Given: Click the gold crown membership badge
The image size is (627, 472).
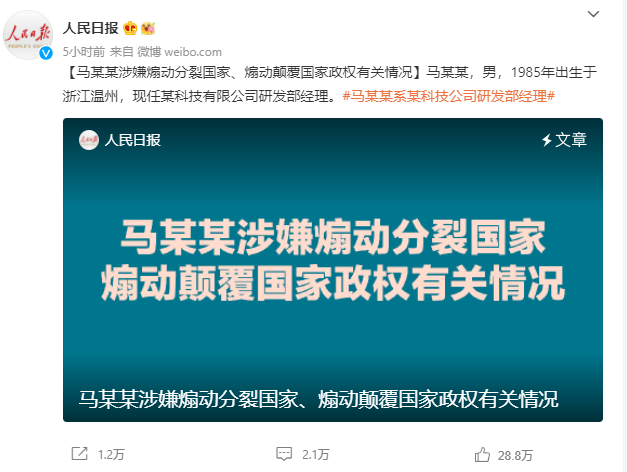Looking at the screenshot, I should pyautogui.click(x=130, y=28).
